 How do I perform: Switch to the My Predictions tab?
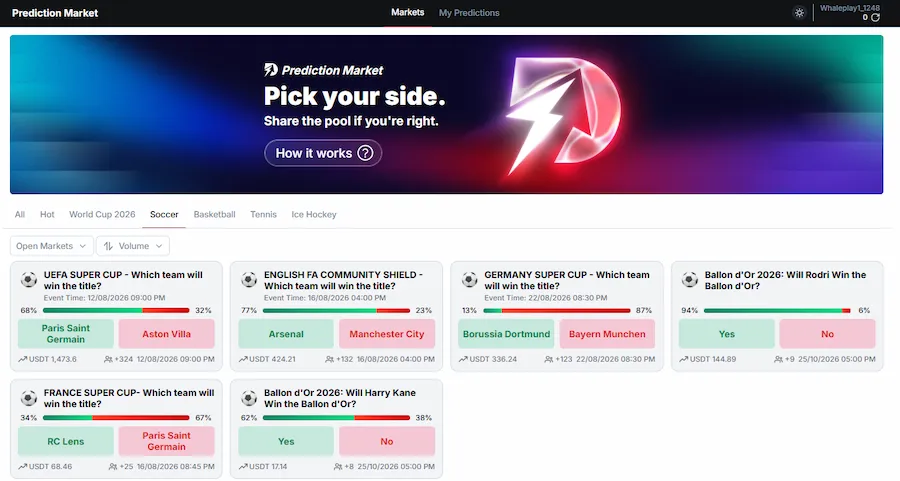[469, 13]
